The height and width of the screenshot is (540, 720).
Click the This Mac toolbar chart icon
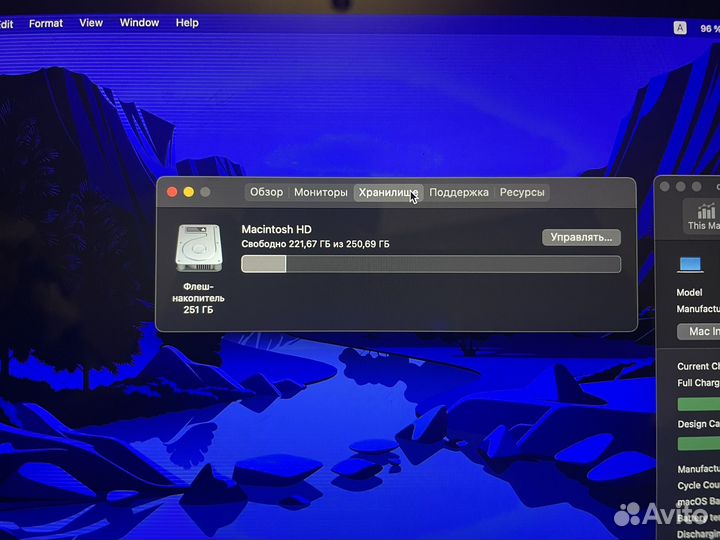[x=703, y=216]
